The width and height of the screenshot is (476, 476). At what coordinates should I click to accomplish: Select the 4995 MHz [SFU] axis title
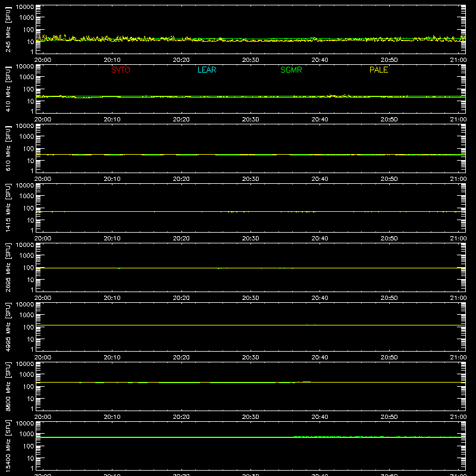pyautogui.click(x=8, y=327)
